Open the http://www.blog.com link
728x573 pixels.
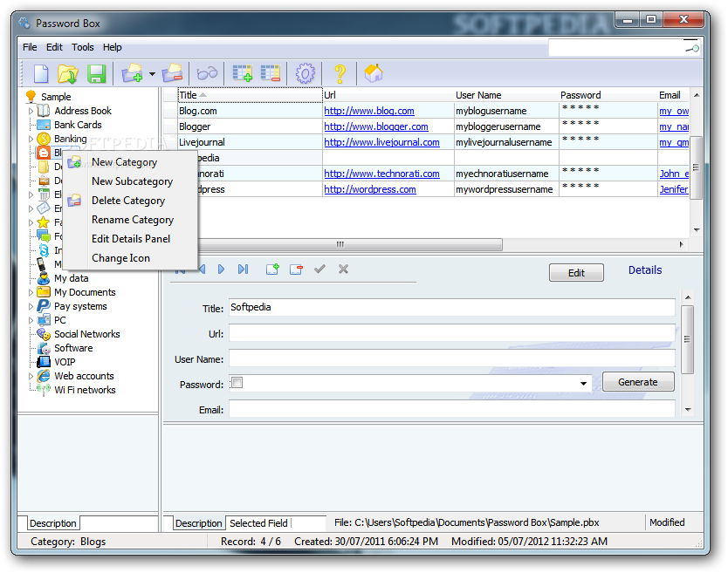(369, 111)
